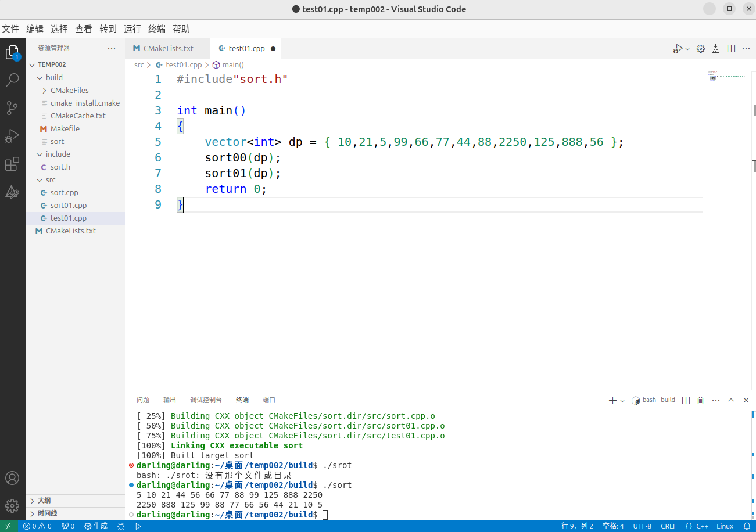Click the Linux configuration in status bar
The width and height of the screenshot is (756, 532).
coord(725,526)
